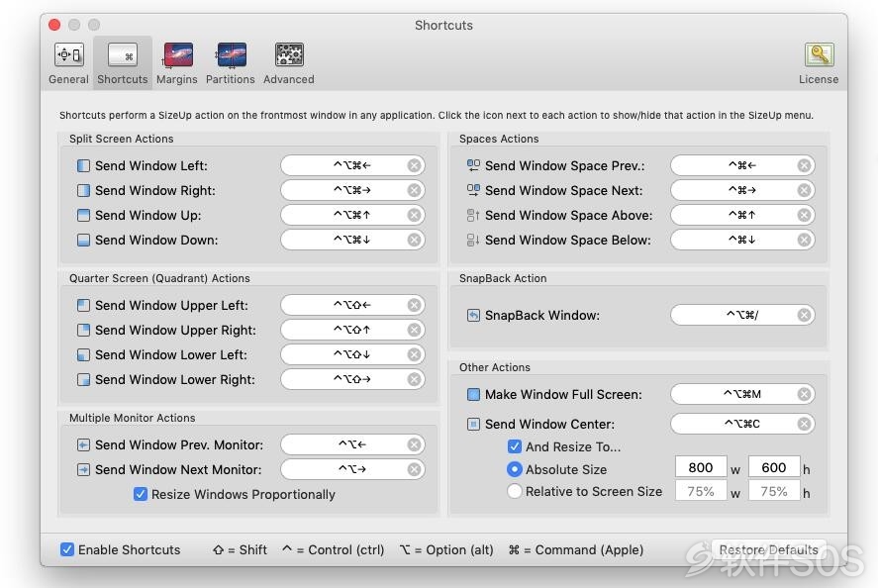The image size is (878, 588).
Task: Uncheck And Resize To... option
Action: click(514, 446)
